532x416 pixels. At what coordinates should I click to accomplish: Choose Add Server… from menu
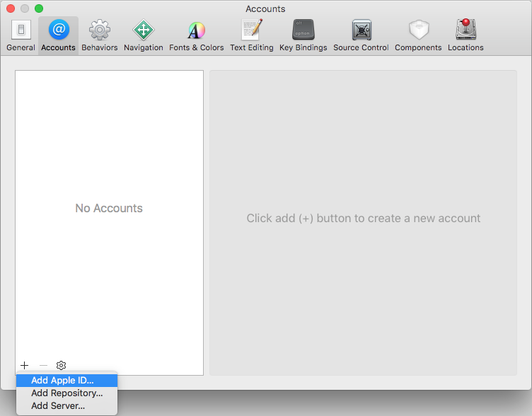pos(66,406)
